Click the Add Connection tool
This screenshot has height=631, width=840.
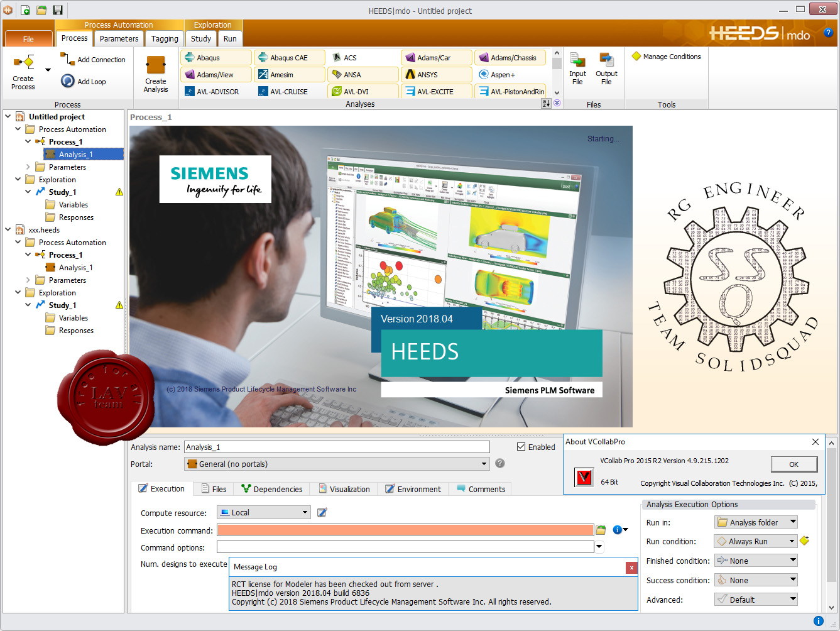point(92,60)
